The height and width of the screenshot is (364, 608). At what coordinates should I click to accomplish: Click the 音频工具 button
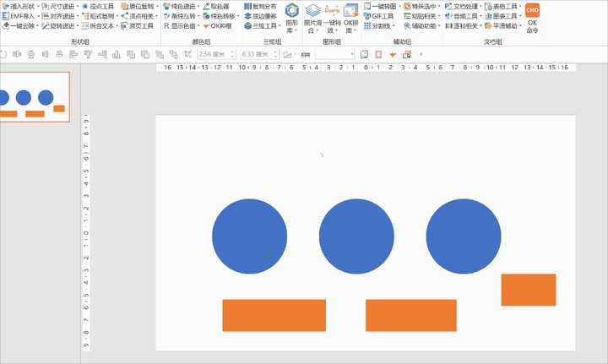464,16
